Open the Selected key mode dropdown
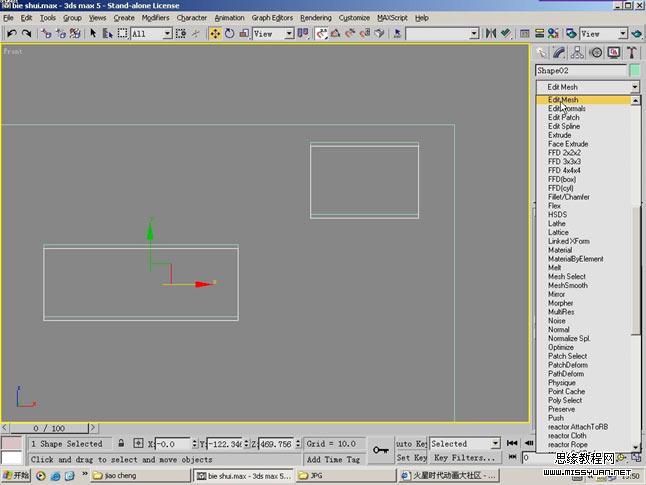This screenshot has height=485, width=646. coord(495,444)
